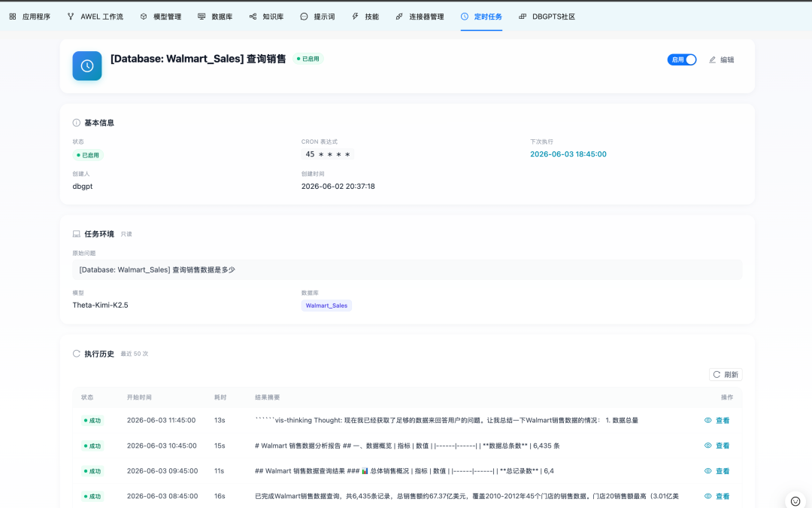Open 连接器管理 menu item
The image size is (812, 508).
pyautogui.click(x=420, y=17)
